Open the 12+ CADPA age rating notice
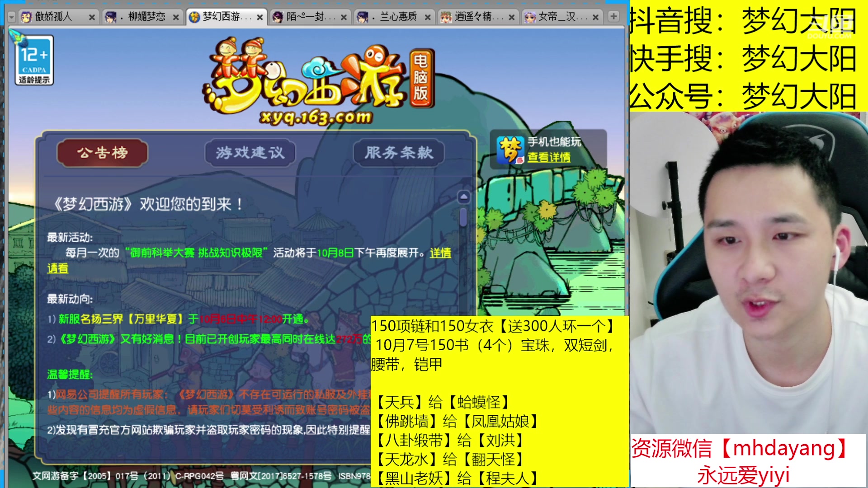 [34, 60]
